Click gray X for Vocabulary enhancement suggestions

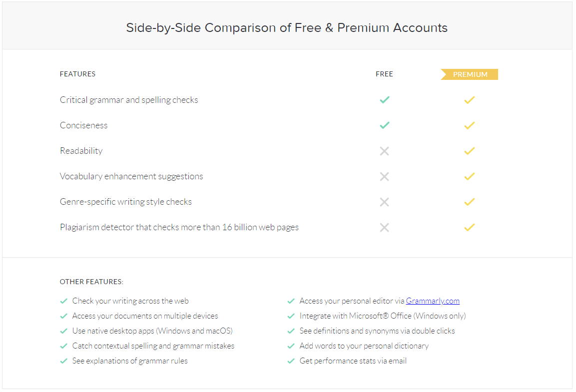[x=384, y=176]
